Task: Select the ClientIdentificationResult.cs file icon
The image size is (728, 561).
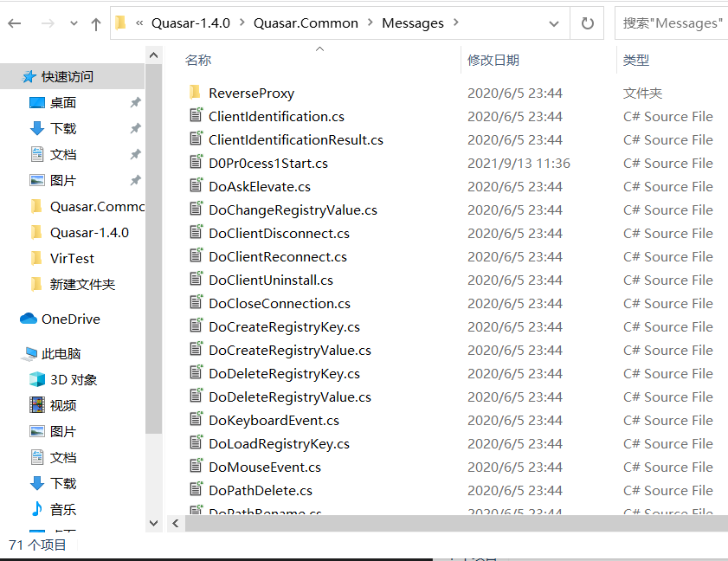Action: (196, 139)
